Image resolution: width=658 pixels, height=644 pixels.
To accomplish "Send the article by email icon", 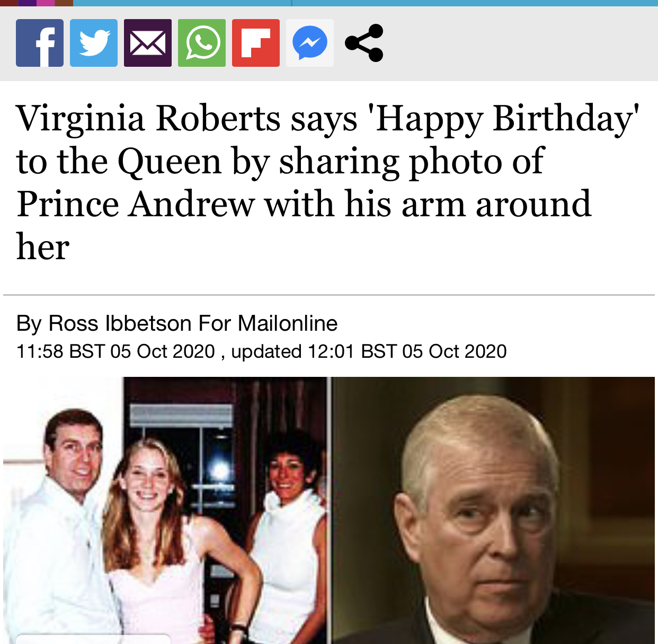I will tap(148, 43).
